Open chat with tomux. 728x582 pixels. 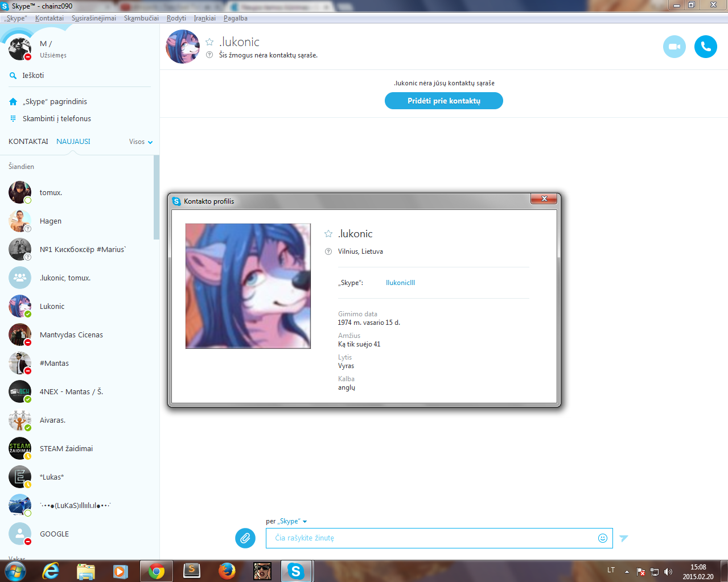[x=77, y=192]
